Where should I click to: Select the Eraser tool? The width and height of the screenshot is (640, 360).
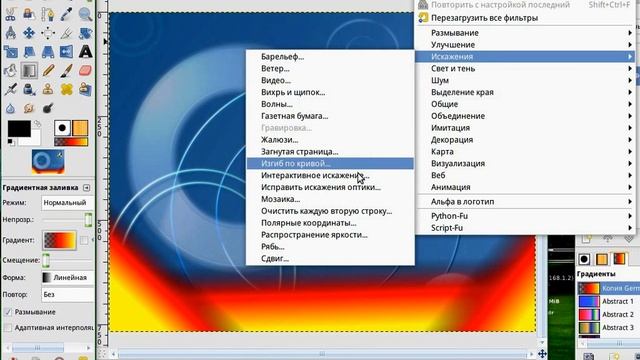tap(85, 71)
